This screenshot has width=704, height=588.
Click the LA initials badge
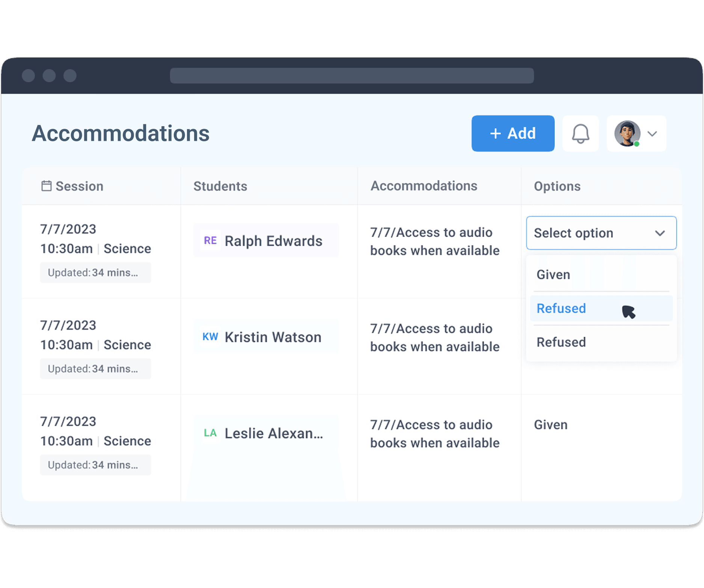[x=210, y=433]
